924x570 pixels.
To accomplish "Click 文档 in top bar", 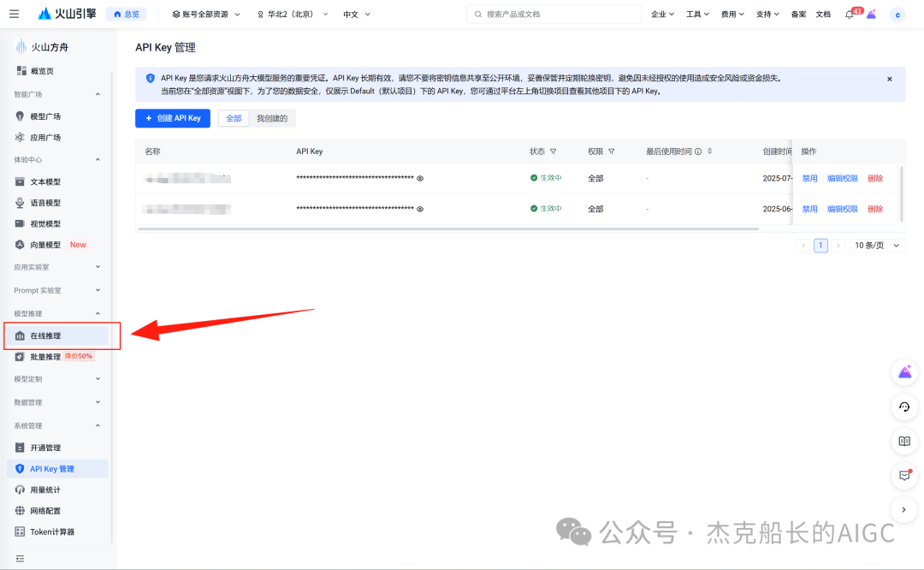I will 823,15.
